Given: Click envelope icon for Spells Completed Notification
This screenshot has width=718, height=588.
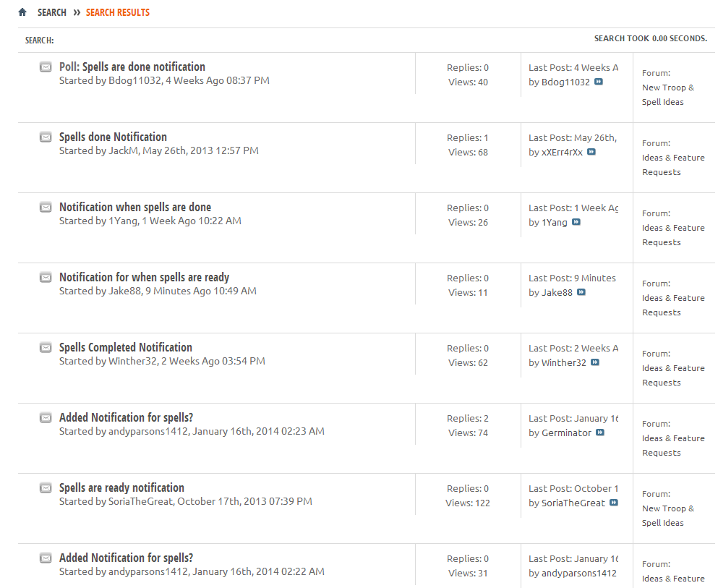Looking at the screenshot, I should [46, 348].
